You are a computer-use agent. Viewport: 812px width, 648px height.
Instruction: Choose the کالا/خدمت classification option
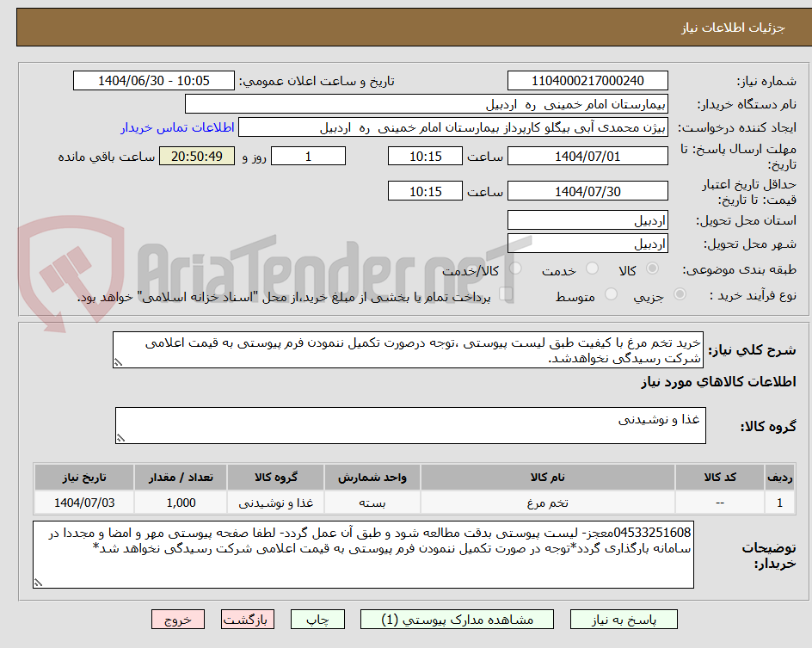516,268
